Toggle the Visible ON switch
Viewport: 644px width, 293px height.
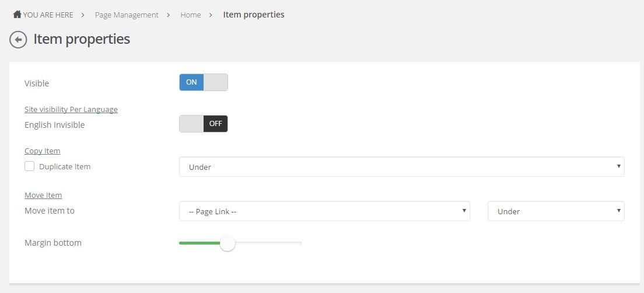[x=204, y=82]
